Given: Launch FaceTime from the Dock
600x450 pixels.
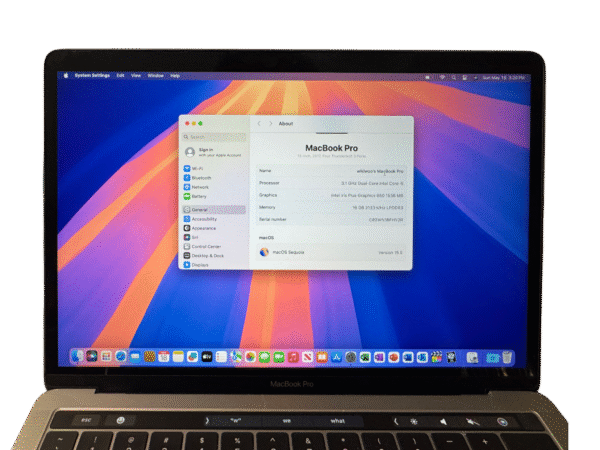Looking at the screenshot, I should [x=279, y=357].
